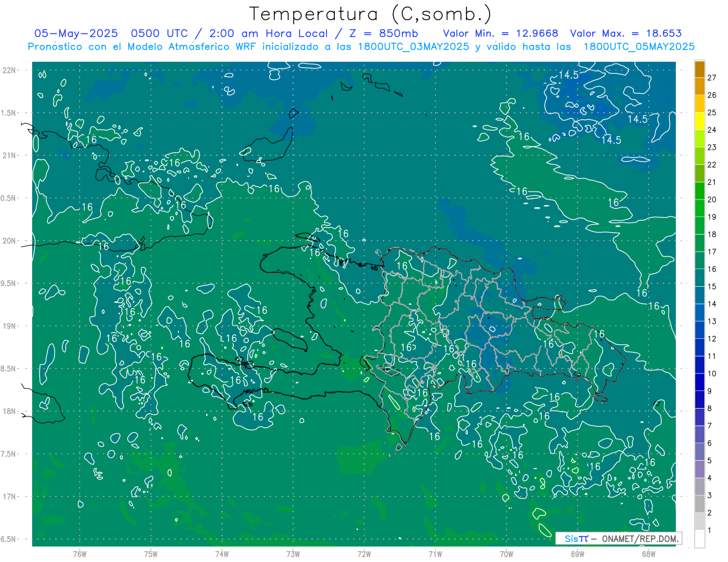The image size is (728, 562).
Task: Click the '20N' latitude axis label
Action: click(10, 241)
